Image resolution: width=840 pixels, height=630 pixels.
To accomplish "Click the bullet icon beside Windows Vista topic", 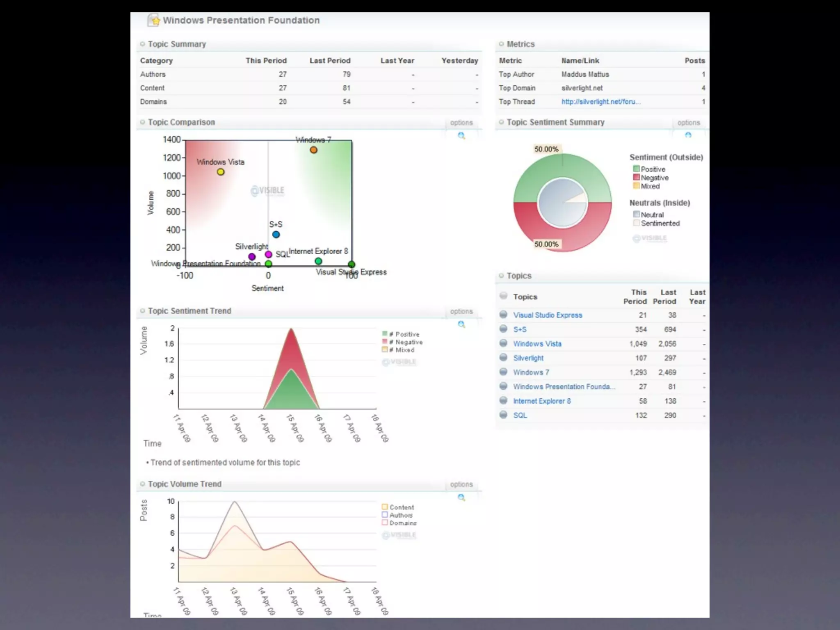I will click(503, 343).
